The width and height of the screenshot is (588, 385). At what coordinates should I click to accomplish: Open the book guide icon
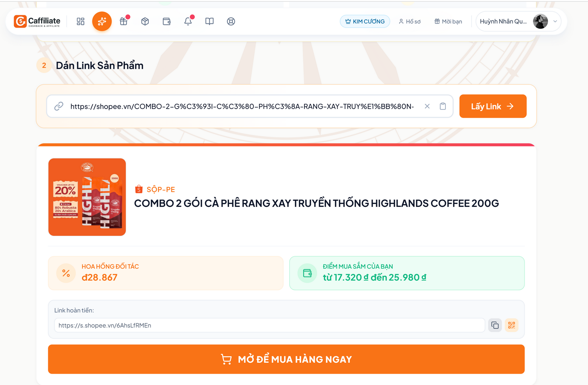(209, 22)
